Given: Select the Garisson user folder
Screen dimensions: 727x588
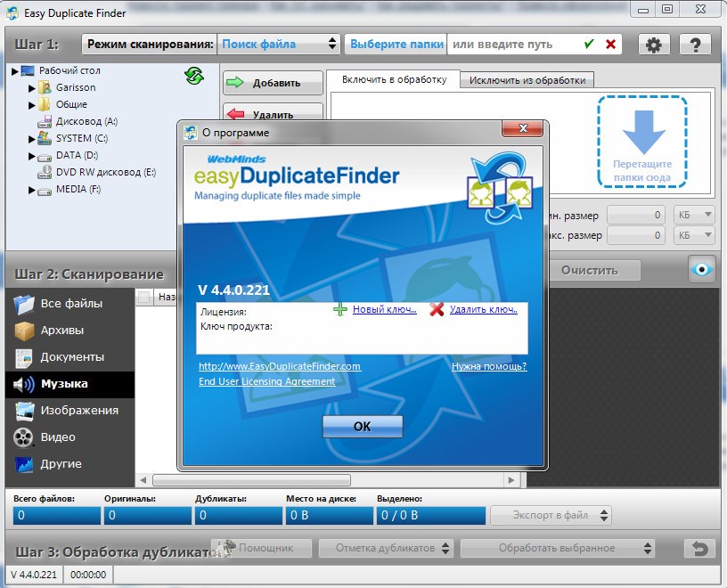Looking at the screenshot, I should click(x=76, y=87).
